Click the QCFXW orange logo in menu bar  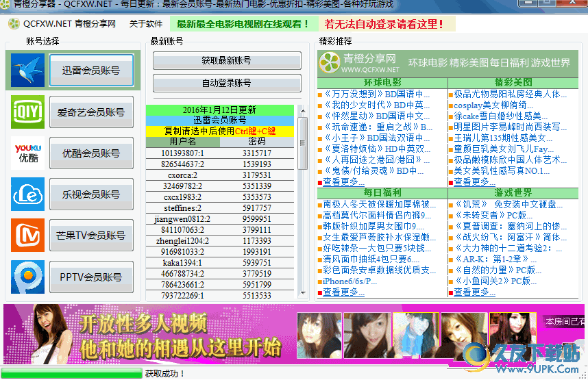(x=14, y=24)
